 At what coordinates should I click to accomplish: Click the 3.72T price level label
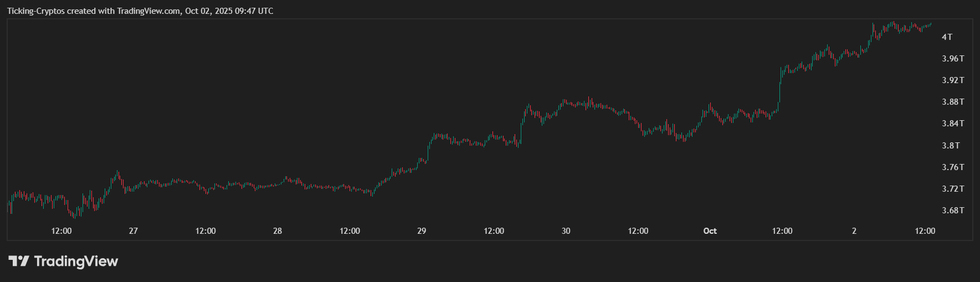[953, 189]
